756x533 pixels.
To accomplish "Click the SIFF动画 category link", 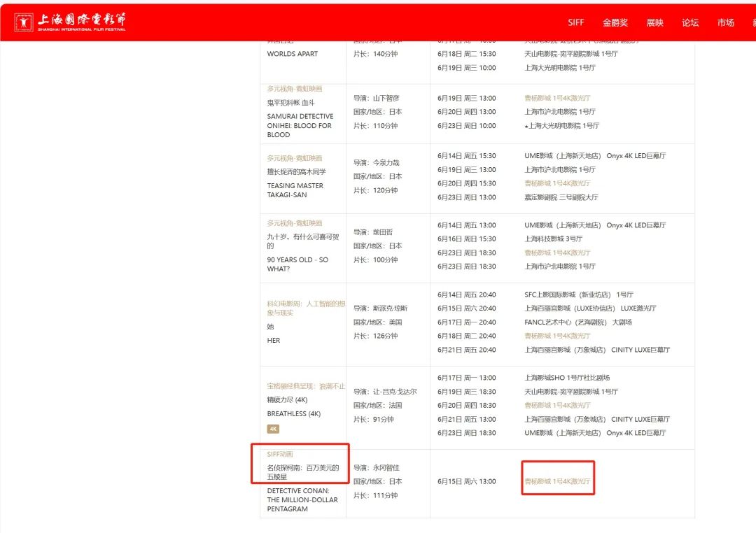I will (280, 455).
